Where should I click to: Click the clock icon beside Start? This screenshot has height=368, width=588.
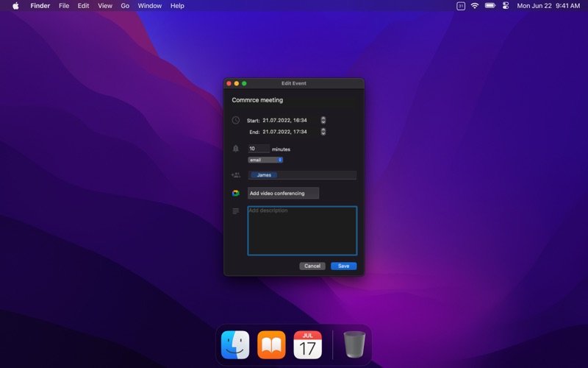point(235,120)
